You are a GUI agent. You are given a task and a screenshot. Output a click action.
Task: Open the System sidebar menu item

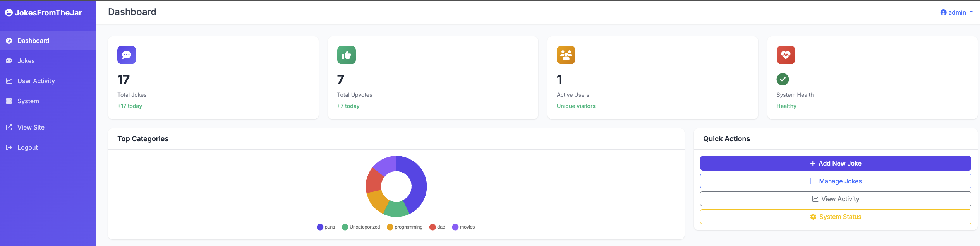coord(48,101)
